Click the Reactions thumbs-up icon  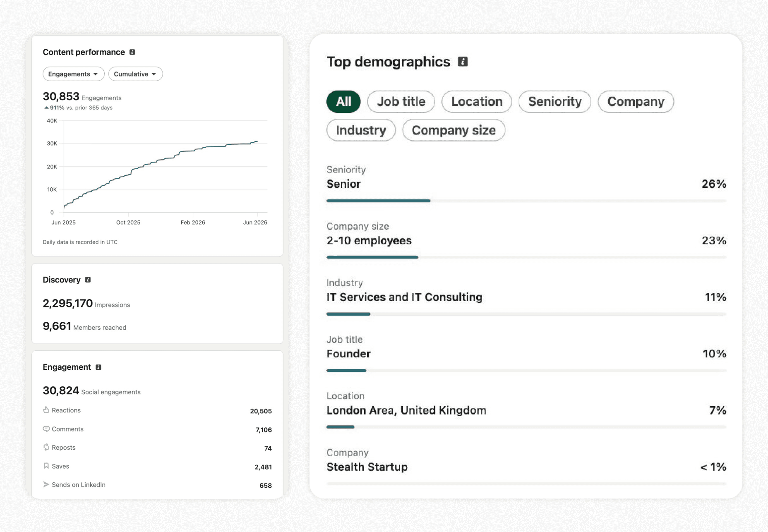click(46, 410)
